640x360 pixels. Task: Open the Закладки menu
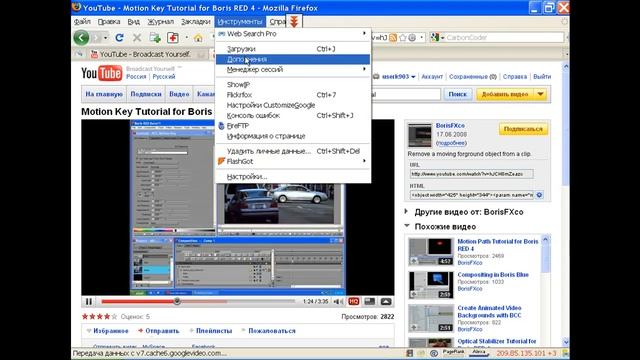[196, 22]
